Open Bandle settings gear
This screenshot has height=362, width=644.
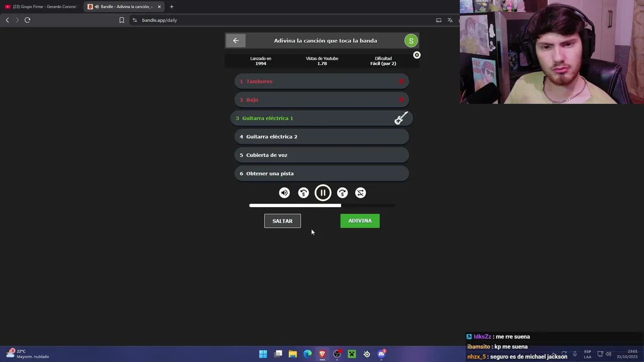[417, 55]
